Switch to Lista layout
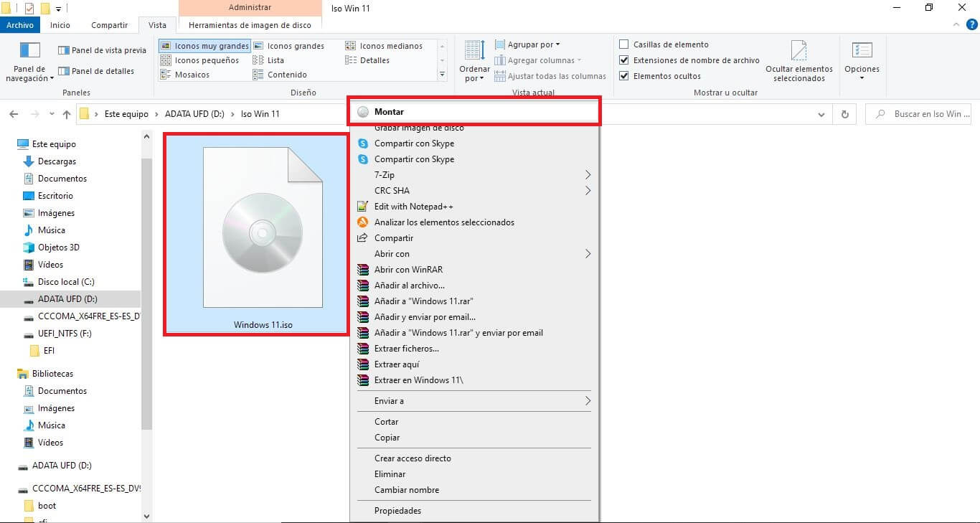This screenshot has width=980, height=523. point(268,60)
